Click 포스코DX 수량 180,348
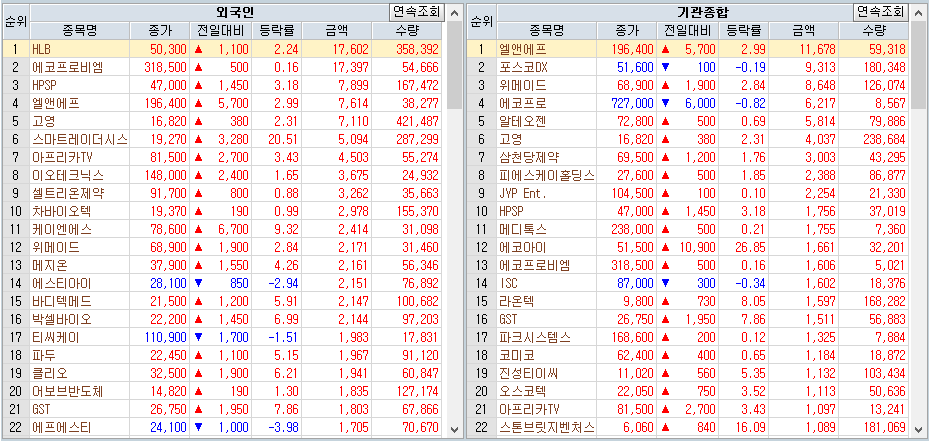Image resolution: width=929 pixels, height=441 pixels. pyautogui.click(x=885, y=67)
